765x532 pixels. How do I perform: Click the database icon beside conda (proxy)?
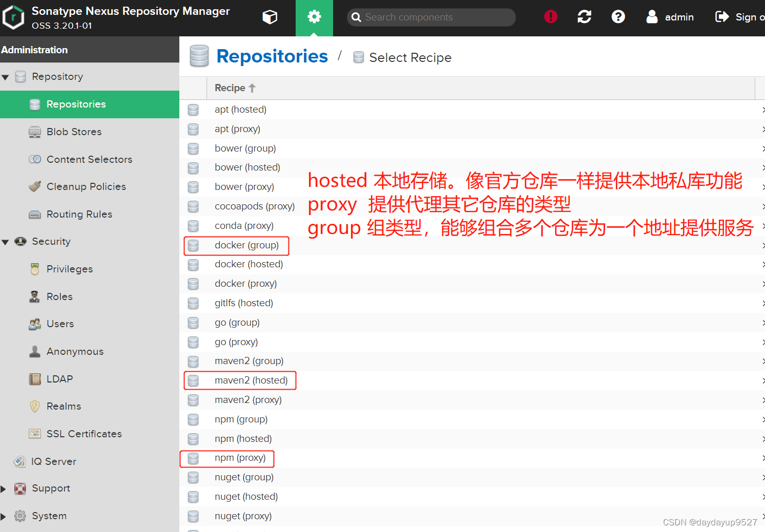[193, 226]
